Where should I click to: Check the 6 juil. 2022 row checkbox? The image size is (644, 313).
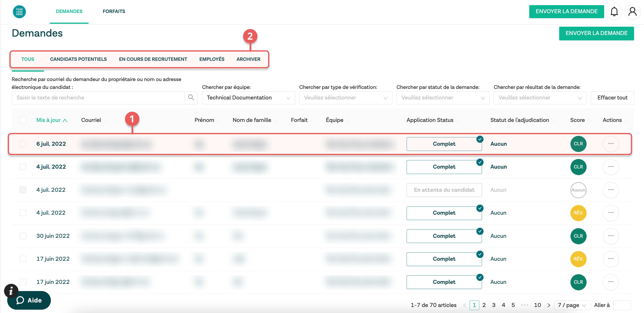pyautogui.click(x=23, y=144)
